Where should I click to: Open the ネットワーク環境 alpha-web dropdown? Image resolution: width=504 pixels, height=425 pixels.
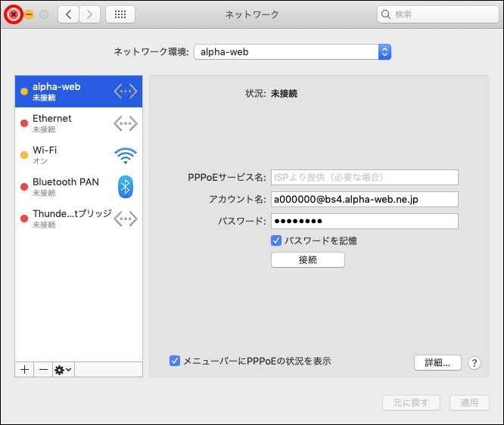click(293, 51)
